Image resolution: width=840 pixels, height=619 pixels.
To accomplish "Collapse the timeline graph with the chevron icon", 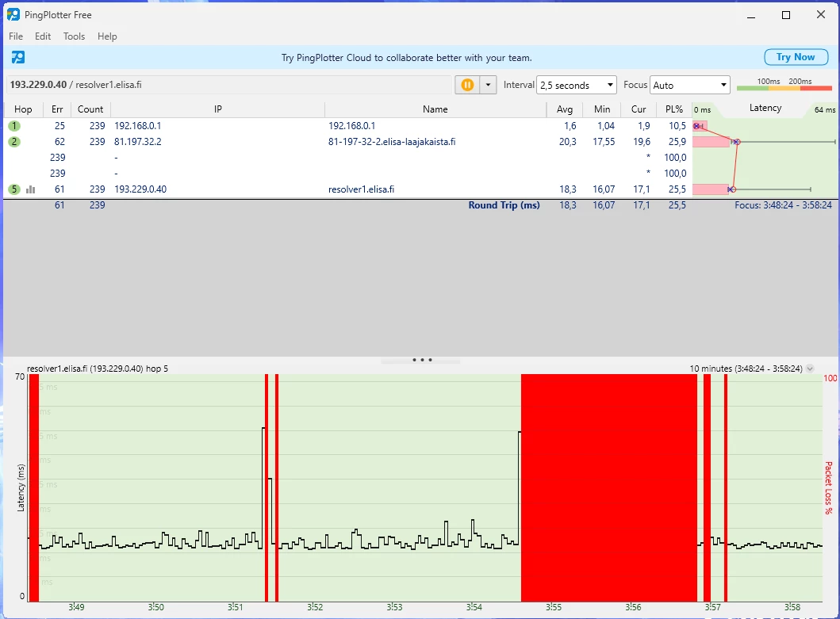I will click(810, 369).
